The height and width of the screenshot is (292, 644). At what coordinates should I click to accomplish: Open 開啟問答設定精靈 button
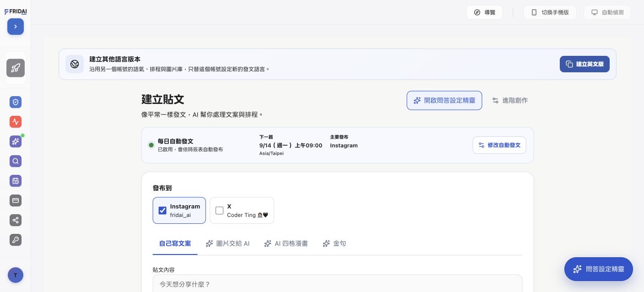[444, 100]
